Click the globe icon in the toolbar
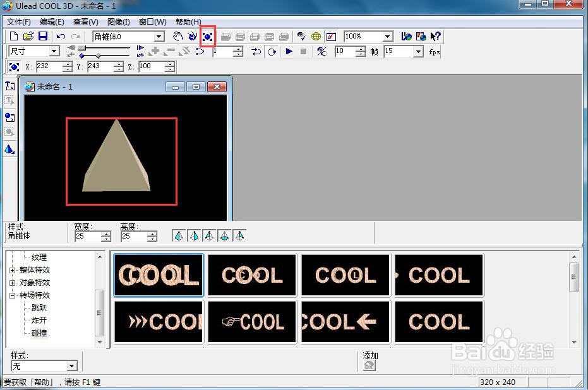Viewport: 588px width, 390px height. coord(316,37)
